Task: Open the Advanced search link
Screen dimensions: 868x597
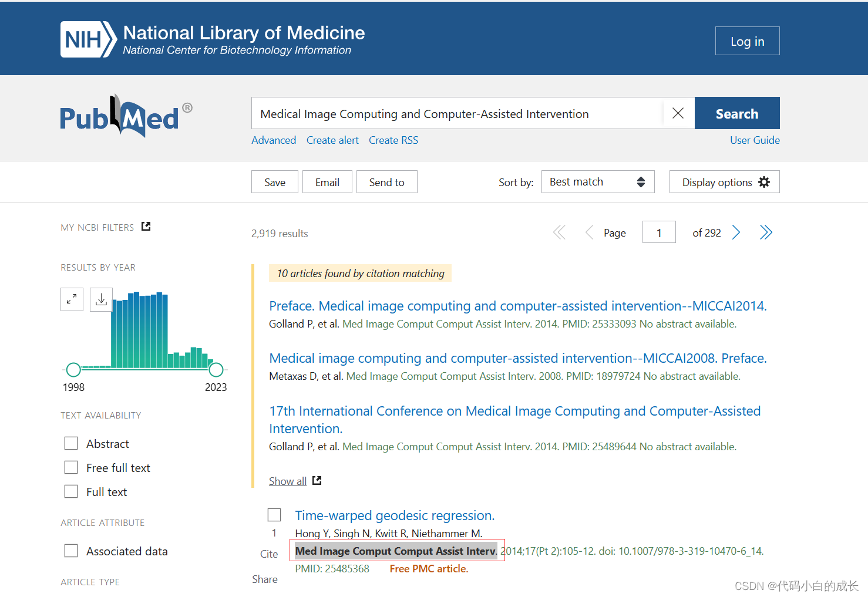Action: click(274, 140)
